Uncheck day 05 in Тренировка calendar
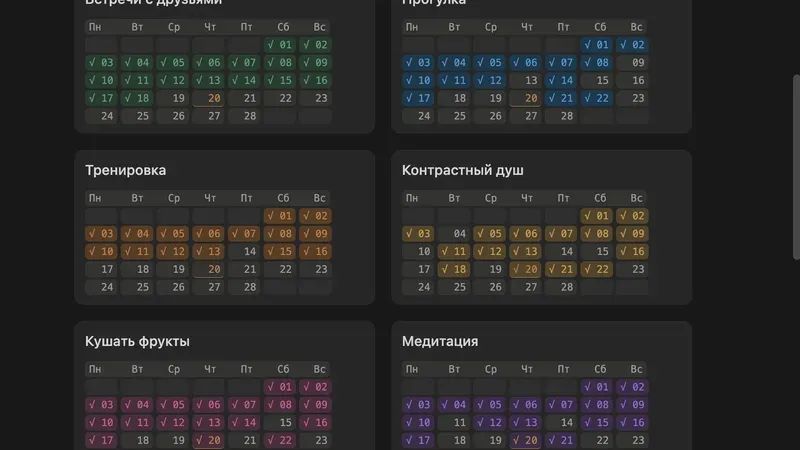Image resolution: width=800 pixels, height=450 pixels. tap(172, 234)
